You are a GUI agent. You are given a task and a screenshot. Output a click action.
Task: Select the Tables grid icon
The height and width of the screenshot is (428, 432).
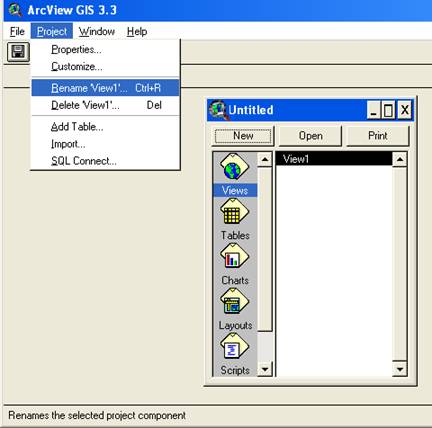tap(234, 212)
